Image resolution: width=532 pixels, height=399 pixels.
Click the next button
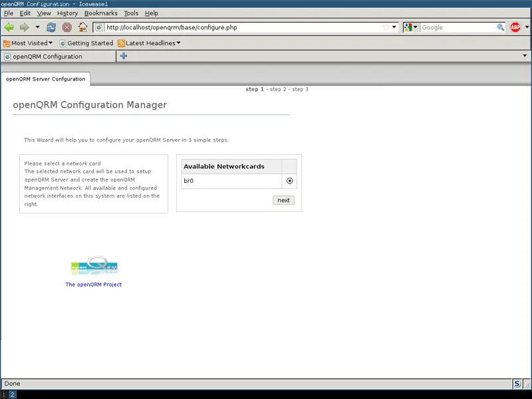coord(283,200)
